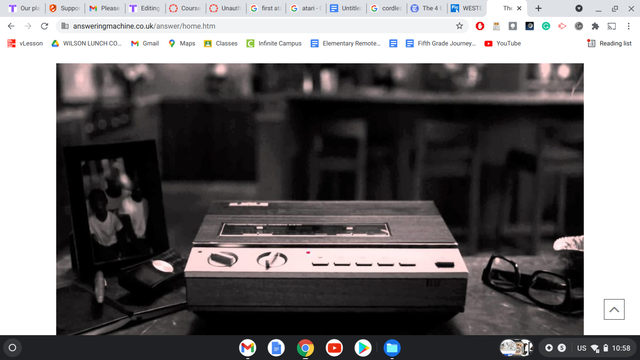Click the US keyboard input indicator

pyautogui.click(x=582, y=348)
